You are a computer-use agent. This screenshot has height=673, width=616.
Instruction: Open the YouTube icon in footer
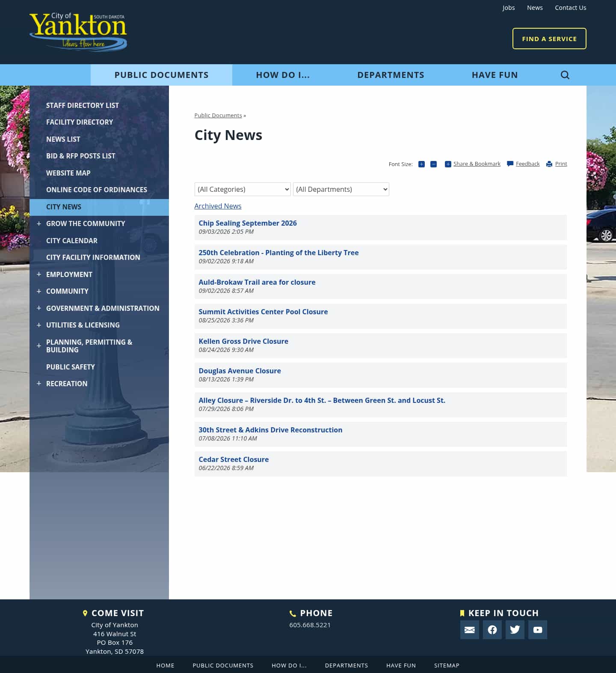(x=537, y=630)
